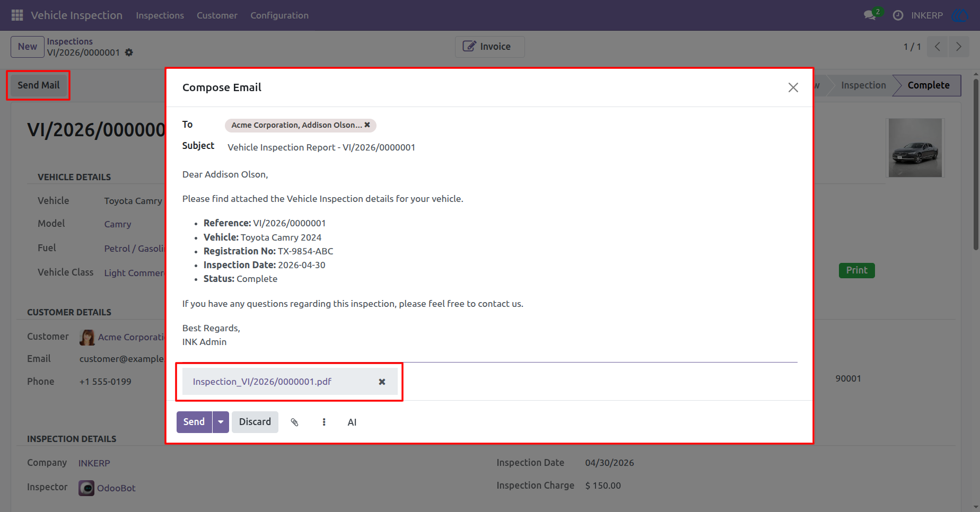Image resolution: width=980 pixels, height=512 pixels.
Task: Open the apps grid menu
Action: (x=17, y=15)
